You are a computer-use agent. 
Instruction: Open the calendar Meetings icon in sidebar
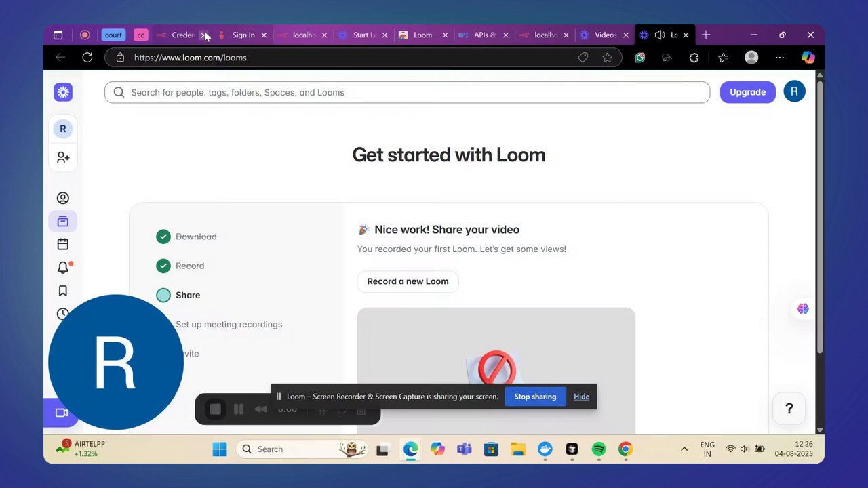pyautogui.click(x=63, y=244)
